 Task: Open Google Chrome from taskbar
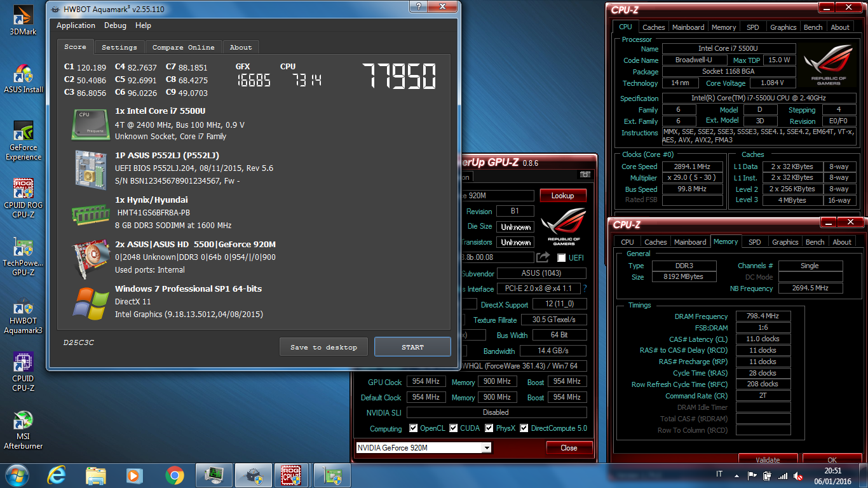point(174,475)
